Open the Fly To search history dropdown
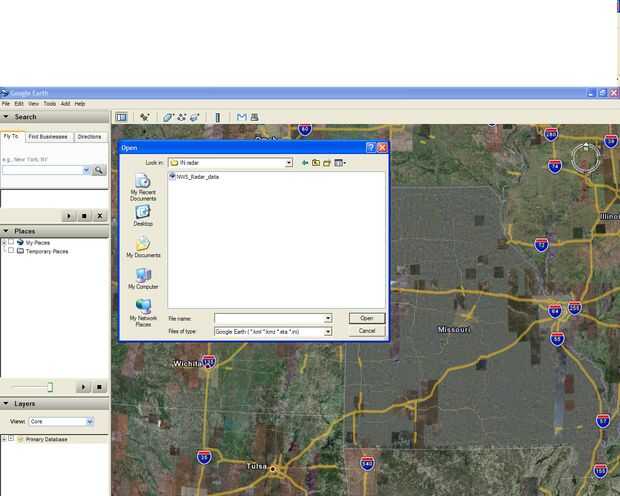 point(86,170)
